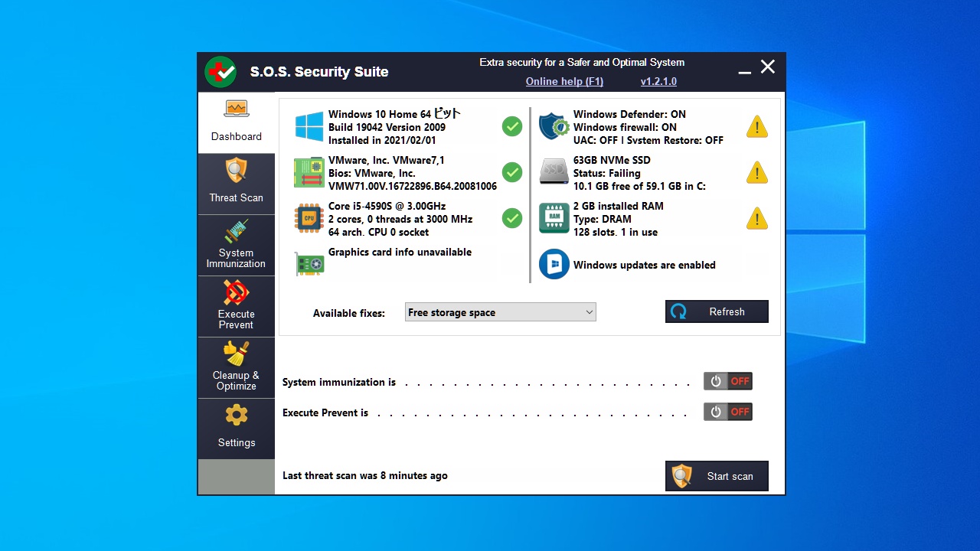Click '128 slots. 1 in use' text
The height and width of the screenshot is (551, 980).
616,232
